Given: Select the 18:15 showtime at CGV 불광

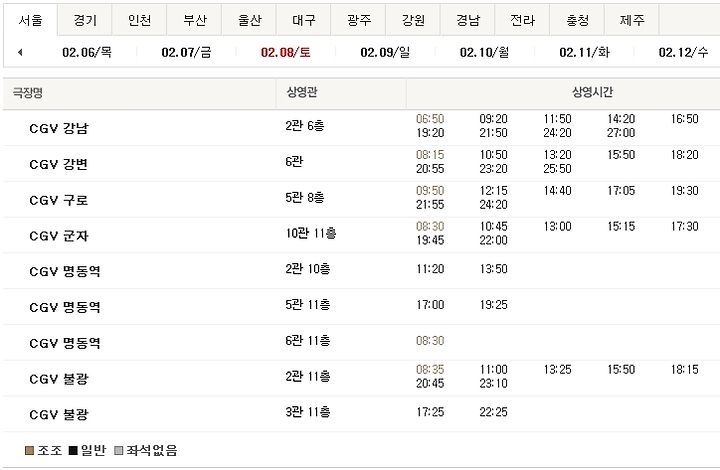Looking at the screenshot, I should [x=685, y=369].
